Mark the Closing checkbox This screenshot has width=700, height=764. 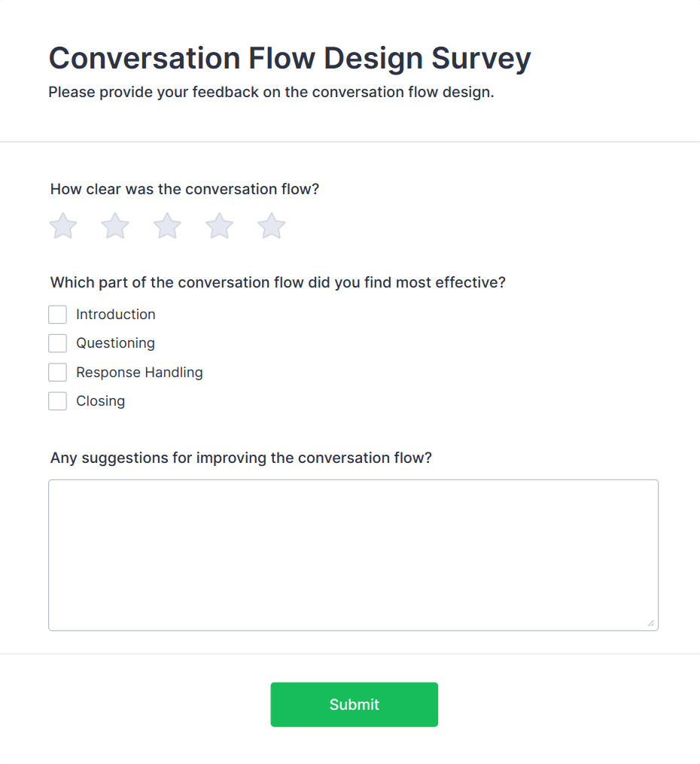pos(58,401)
